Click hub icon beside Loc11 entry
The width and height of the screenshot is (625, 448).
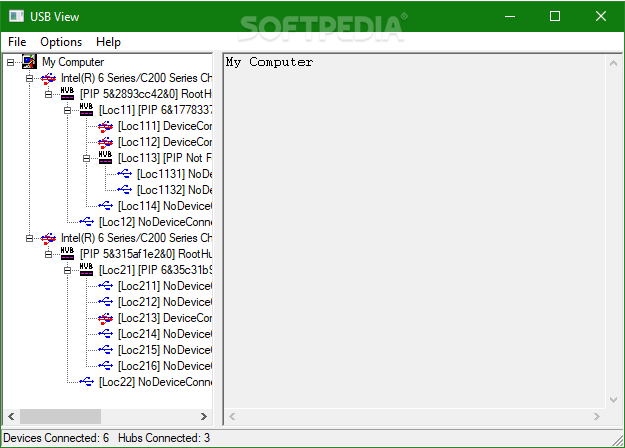click(86, 110)
